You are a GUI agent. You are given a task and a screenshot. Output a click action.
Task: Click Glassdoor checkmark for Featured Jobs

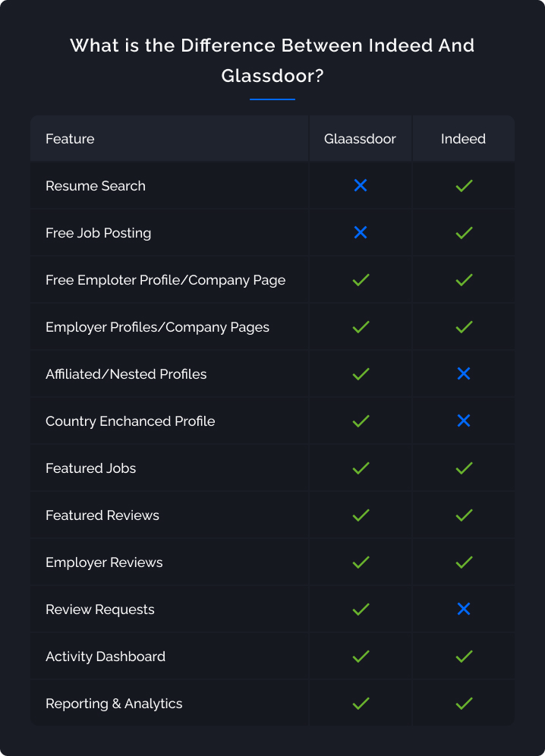[x=361, y=468]
